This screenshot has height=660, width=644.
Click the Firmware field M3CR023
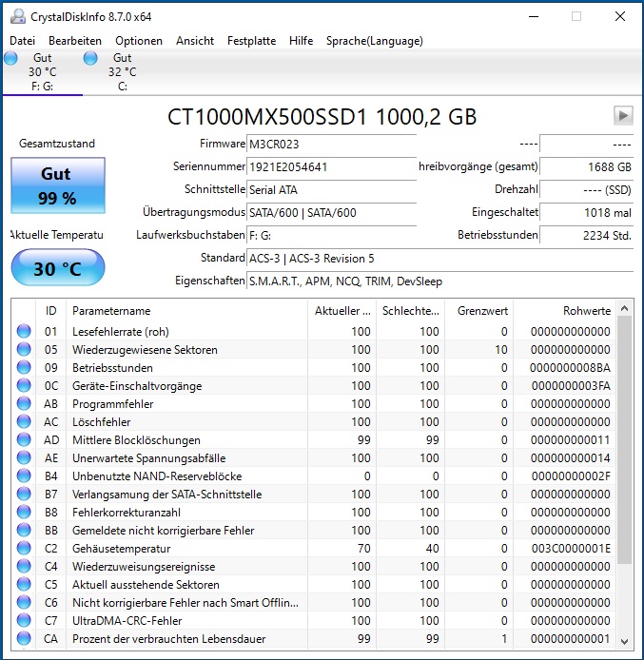pyautogui.click(x=331, y=144)
